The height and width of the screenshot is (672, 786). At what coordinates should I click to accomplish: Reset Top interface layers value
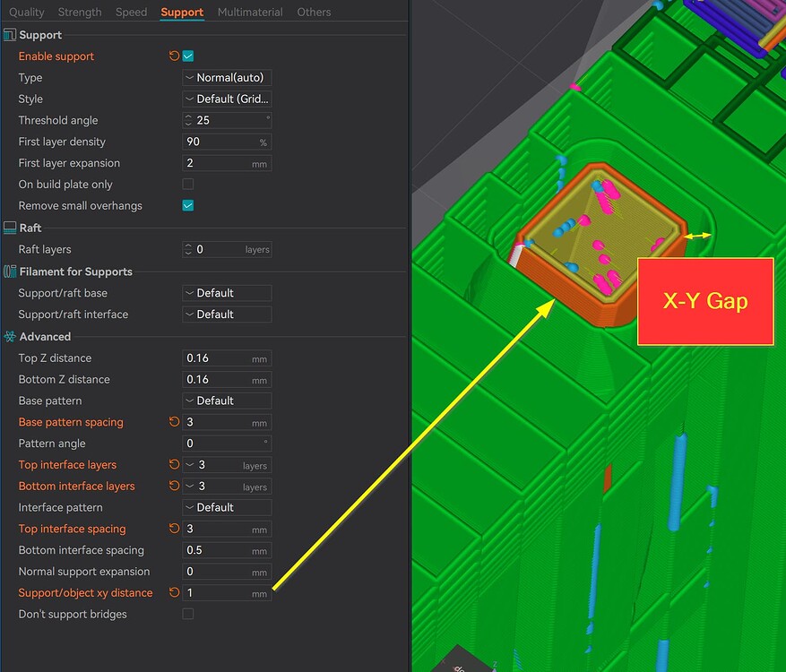pyautogui.click(x=174, y=464)
